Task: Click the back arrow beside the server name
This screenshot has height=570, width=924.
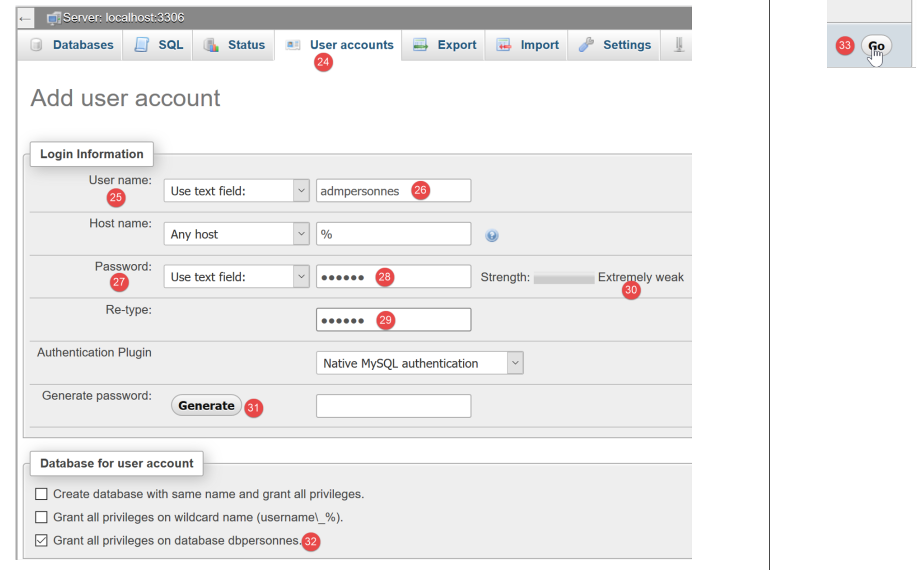Action: (25, 19)
